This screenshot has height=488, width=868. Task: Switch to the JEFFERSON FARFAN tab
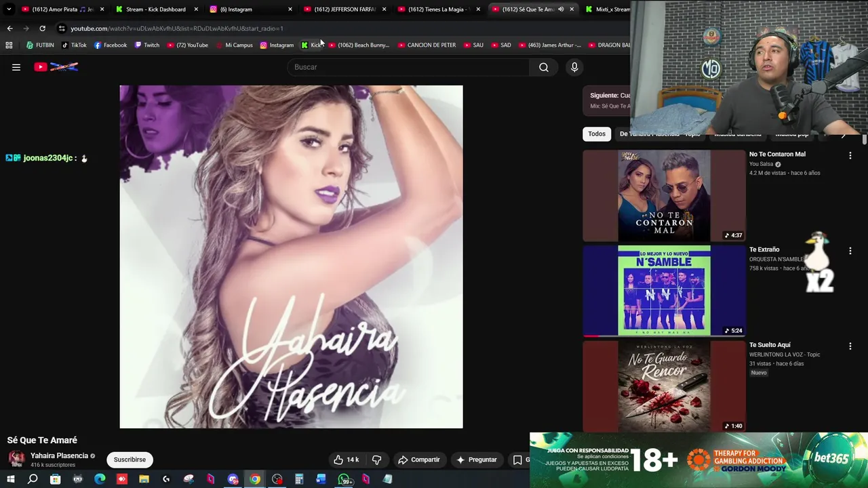(x=344, y=9)
